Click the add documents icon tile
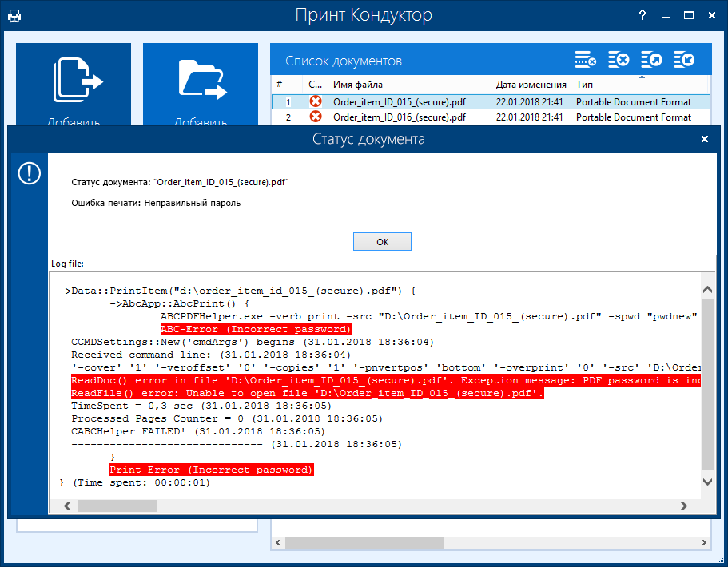The image size is (728, 567). click(x=74, y=84)
